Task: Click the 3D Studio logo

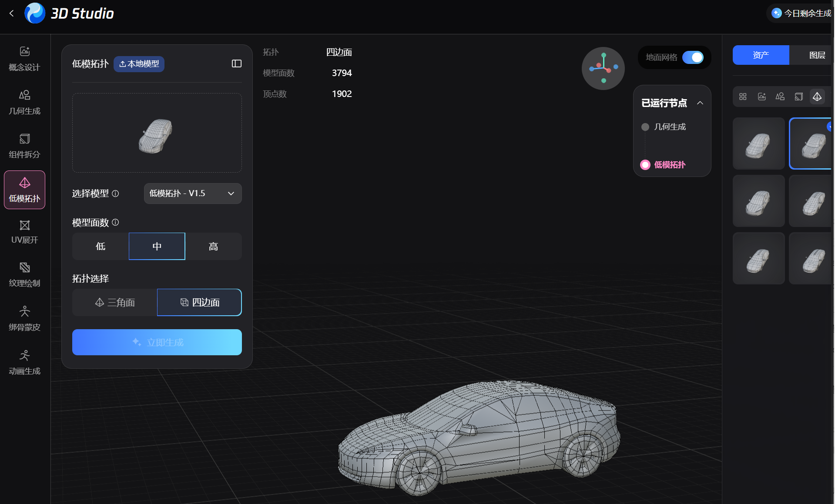Action: pyautogui.click(x=70, y=13)
